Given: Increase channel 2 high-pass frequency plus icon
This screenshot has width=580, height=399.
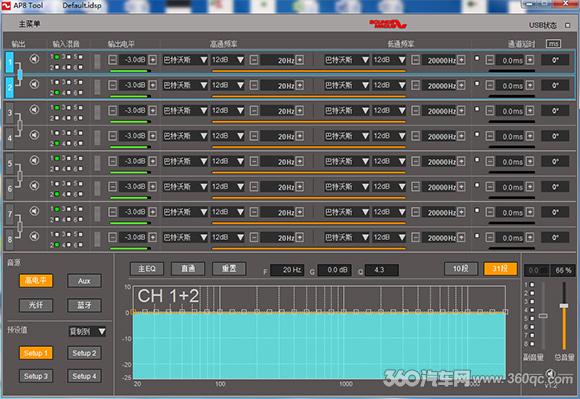Looking at the screenshot, I should [300, 85].
